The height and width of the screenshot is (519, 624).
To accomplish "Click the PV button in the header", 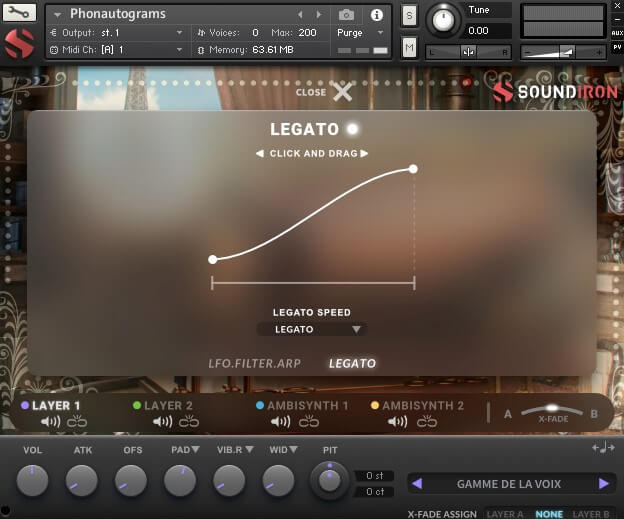I will (x=617, y=47).
